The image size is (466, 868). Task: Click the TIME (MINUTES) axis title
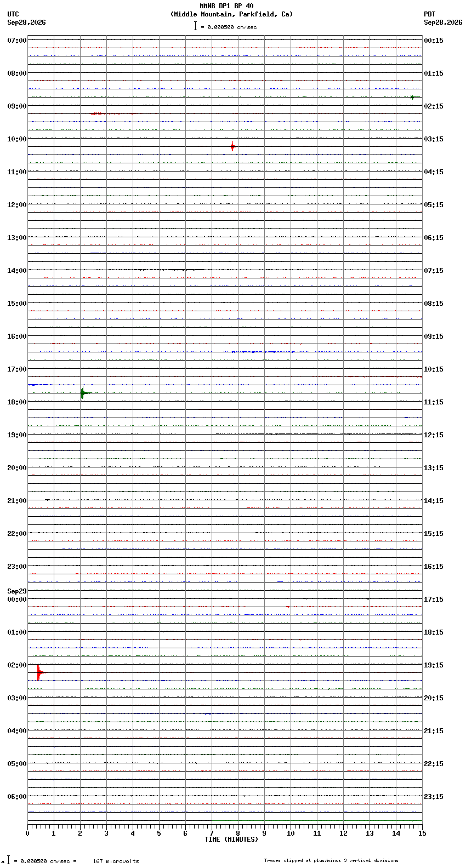[231, 840]
